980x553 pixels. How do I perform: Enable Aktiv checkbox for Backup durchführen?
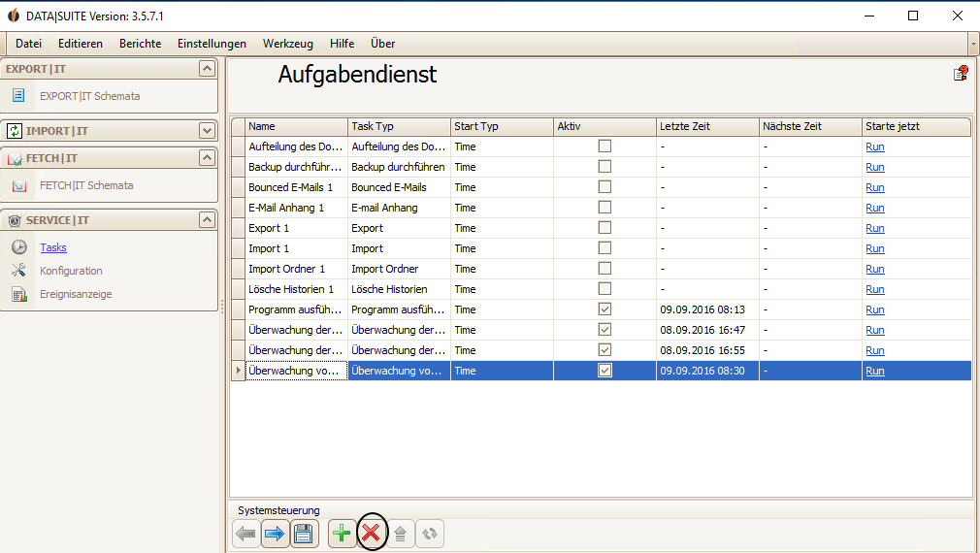[x=604, y=167]
